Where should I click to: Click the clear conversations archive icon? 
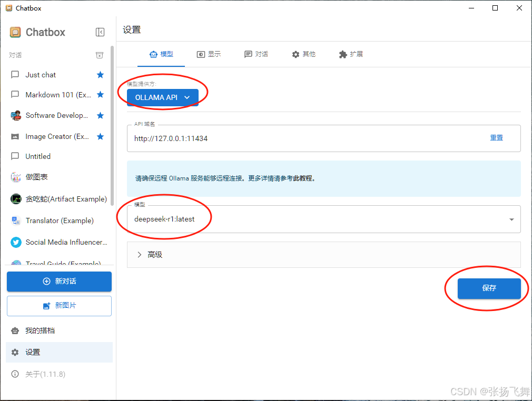[100, 55]
